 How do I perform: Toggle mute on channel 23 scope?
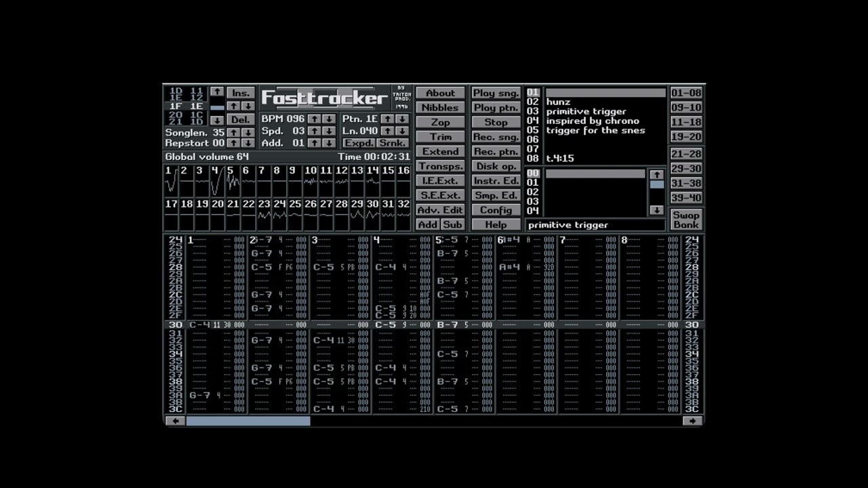coord(264,213)
